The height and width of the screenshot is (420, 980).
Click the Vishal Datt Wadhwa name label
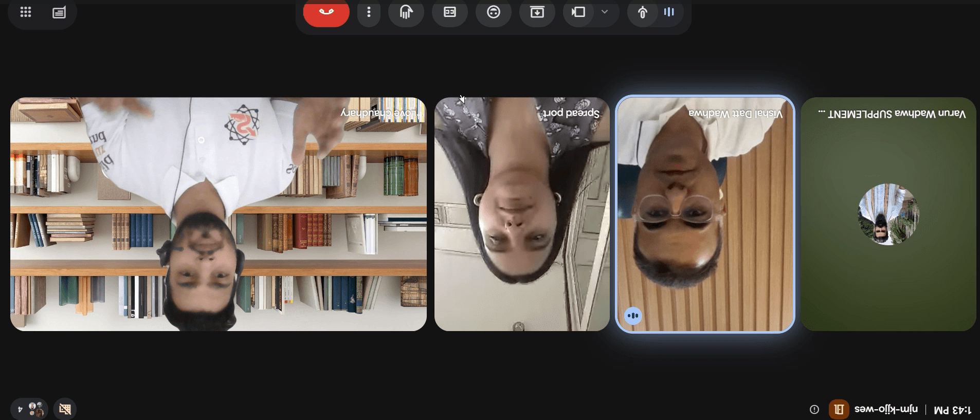(x=736, y=114)
